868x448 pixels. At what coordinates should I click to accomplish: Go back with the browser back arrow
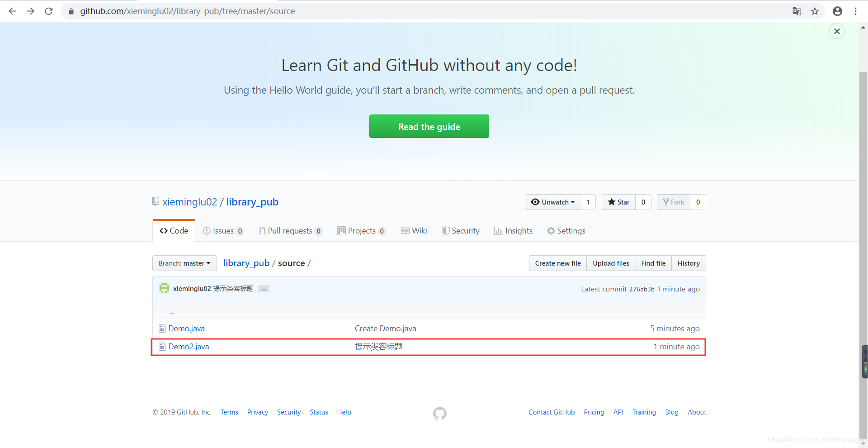12,11
